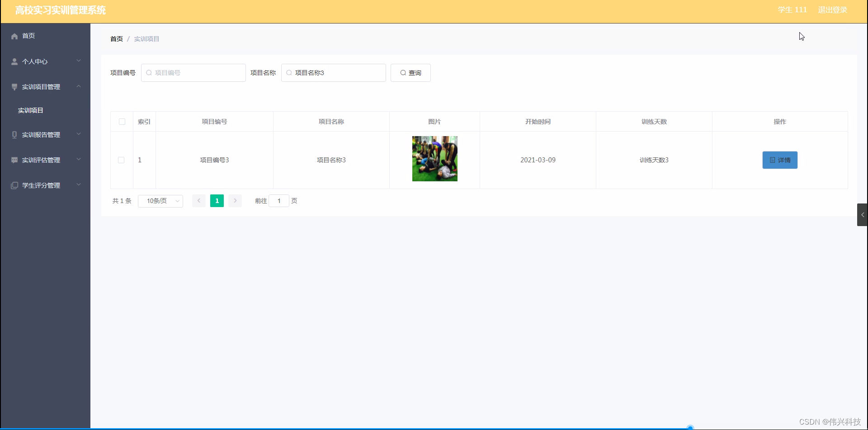Click the 实训报告管理 document icon
The image size is (868, 430).
tap(14, 134)
